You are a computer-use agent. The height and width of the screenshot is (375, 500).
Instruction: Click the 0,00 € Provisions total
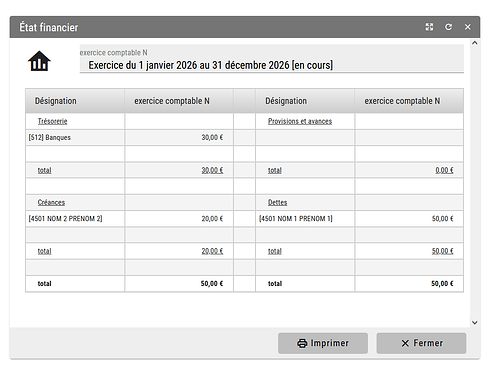444,170
